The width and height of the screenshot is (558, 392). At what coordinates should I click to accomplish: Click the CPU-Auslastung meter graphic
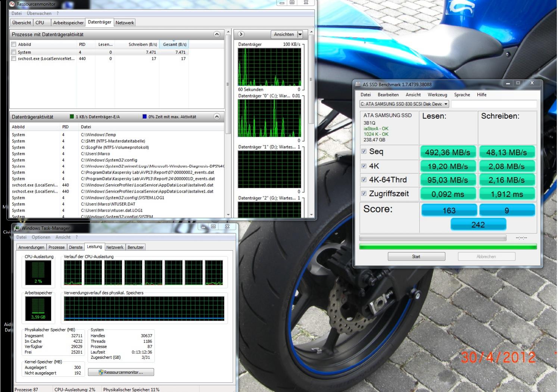point(38,273)
